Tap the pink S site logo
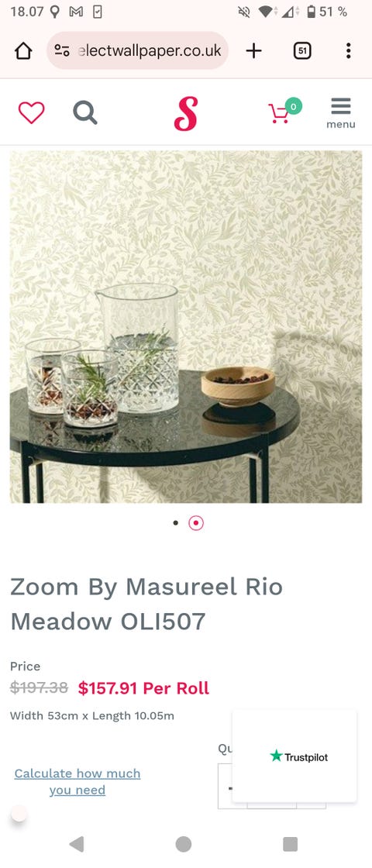The height and width of the screenshot is (868, 372). (x=186, y=113)
